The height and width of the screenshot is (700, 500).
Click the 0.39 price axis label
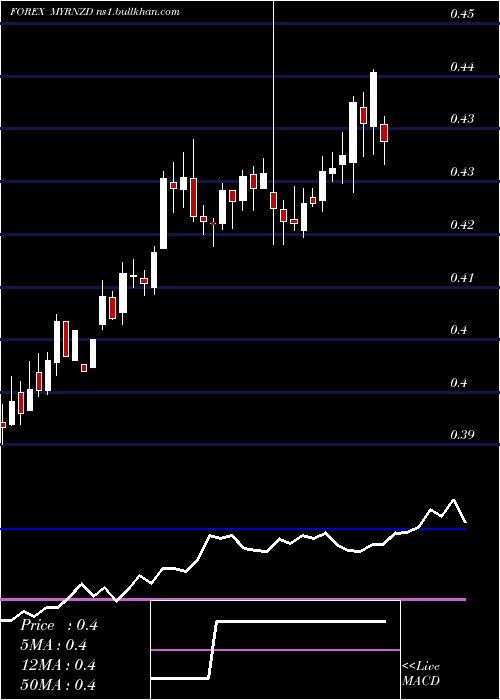coord(462,435)
